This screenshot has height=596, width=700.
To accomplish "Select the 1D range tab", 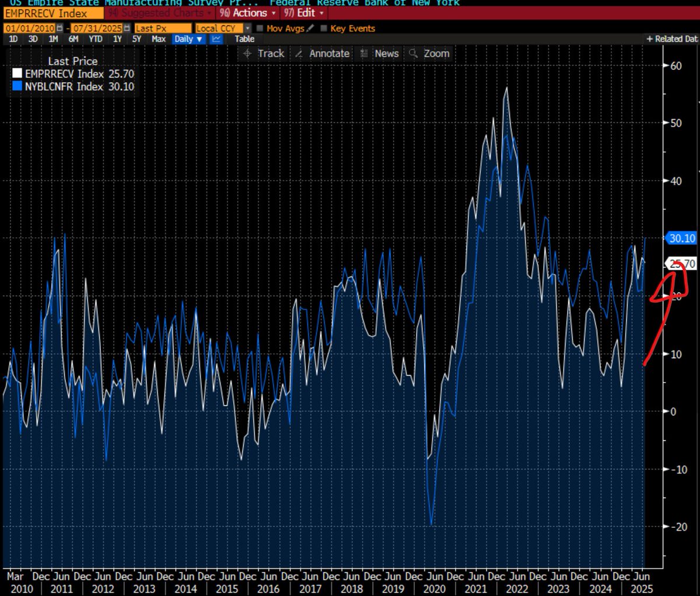I will [13, 39].
